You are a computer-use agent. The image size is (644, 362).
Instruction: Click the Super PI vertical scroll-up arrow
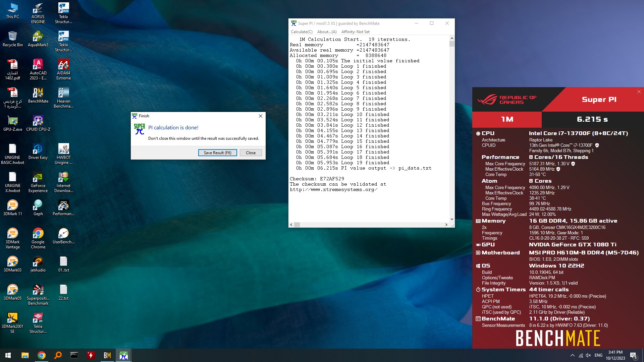point(452,38)
